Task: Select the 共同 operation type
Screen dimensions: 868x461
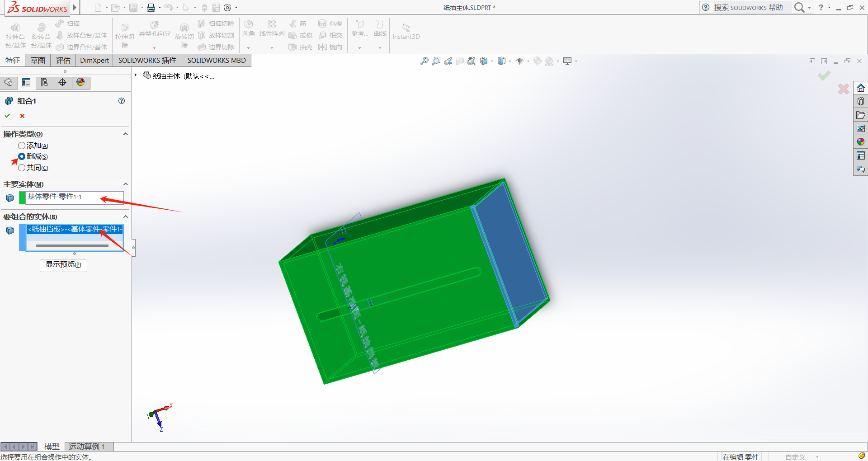Action: (22, 168)
